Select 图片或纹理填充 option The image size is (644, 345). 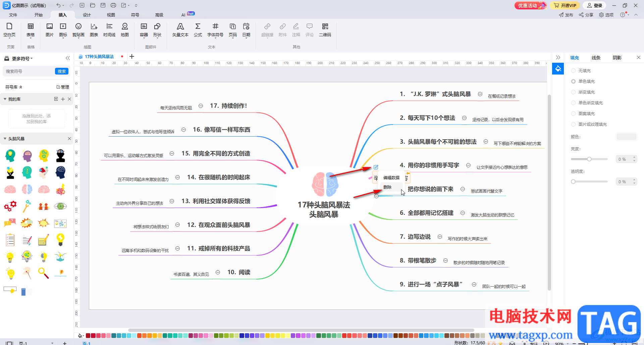(589, 124)
